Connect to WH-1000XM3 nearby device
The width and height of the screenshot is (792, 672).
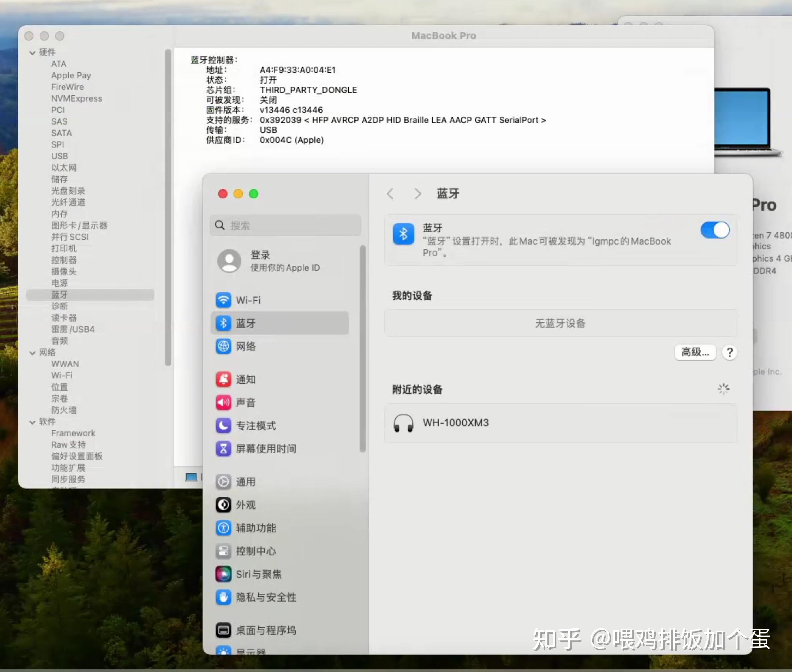pos(561,423)
